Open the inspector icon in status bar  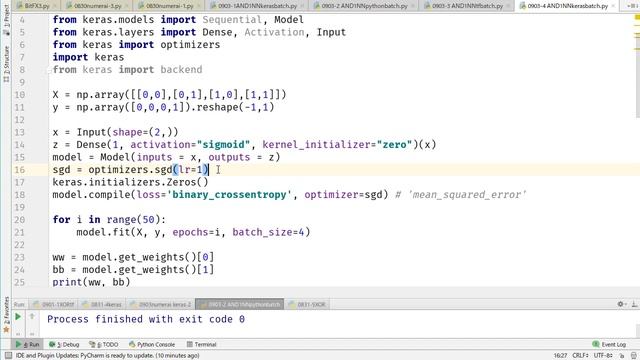pyautogui.click(x=633, y=356)
